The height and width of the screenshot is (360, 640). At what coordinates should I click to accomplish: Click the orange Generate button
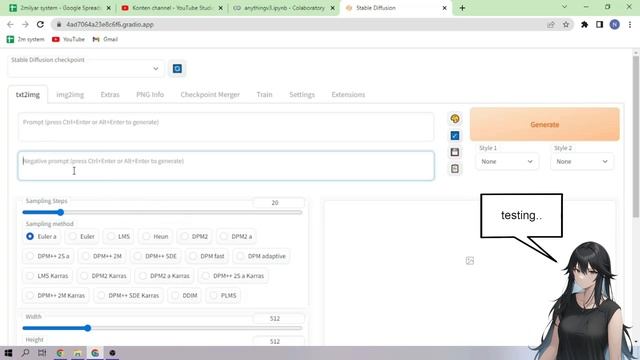click(x=544, y=124)
